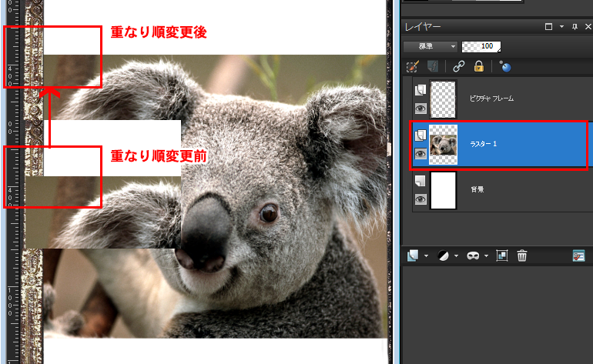Hide the ピクチャ フレーム layer
Screen dimensions: 593x364
(420, 109)
